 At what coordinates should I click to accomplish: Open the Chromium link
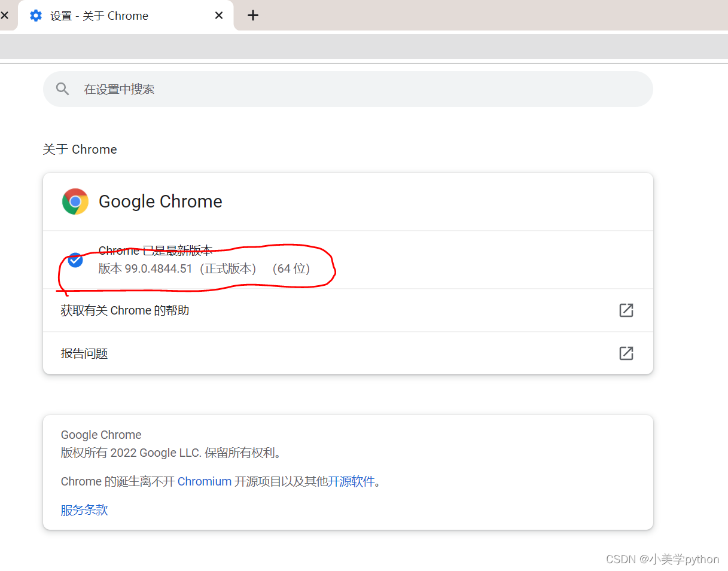[x=205, y=481]
